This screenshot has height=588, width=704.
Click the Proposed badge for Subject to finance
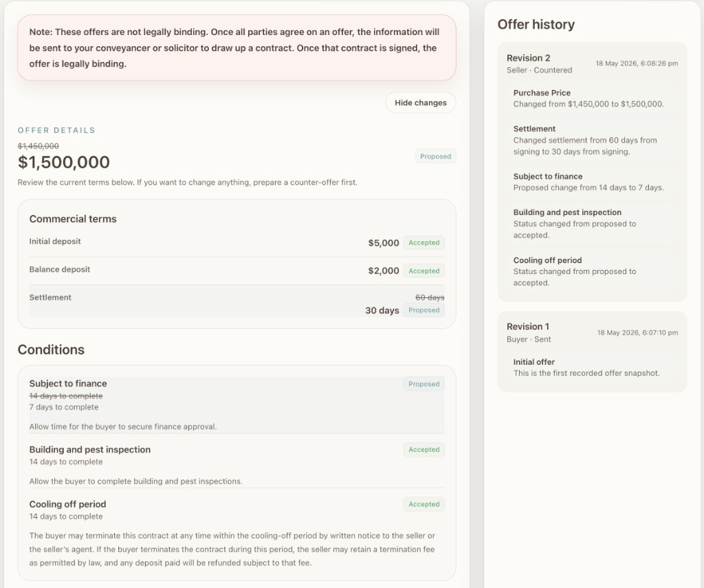click(x=423, y=384)
